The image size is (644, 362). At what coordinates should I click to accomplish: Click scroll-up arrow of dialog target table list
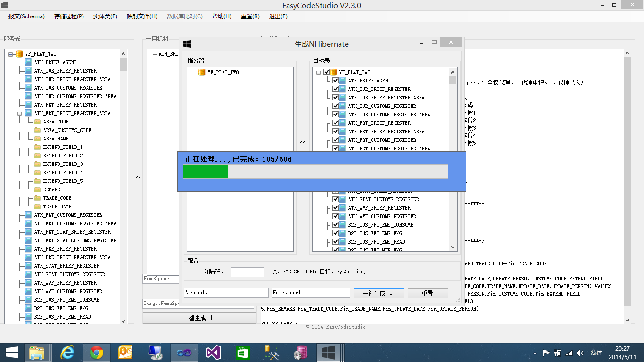pos(453,71)
